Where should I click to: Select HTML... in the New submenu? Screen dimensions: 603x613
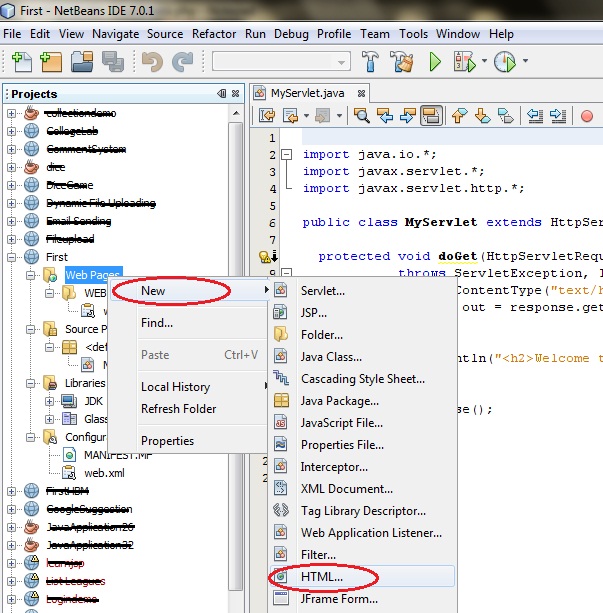[362, 577]
